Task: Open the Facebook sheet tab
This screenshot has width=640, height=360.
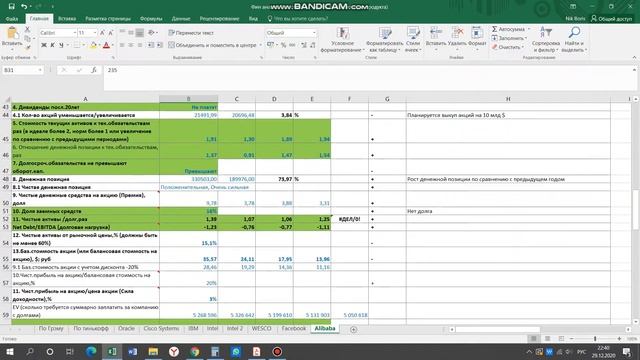Action: 293,329
